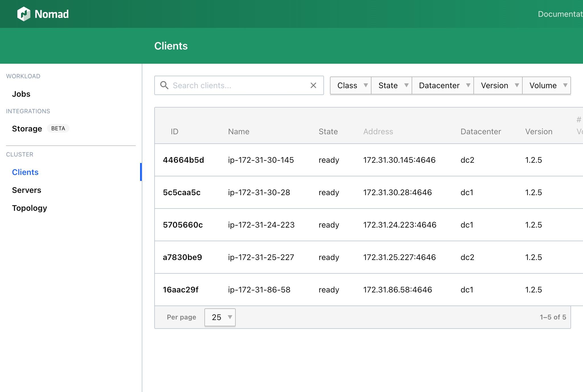Screen dimensions: 583x392
Task: Change per page count to 25
Action: pos(220,317)
